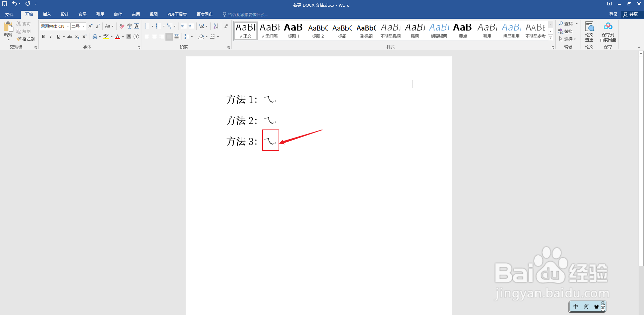Copy the selection (复制)
The height and width of the screenshot is (315, 644).
coord(24,31)
